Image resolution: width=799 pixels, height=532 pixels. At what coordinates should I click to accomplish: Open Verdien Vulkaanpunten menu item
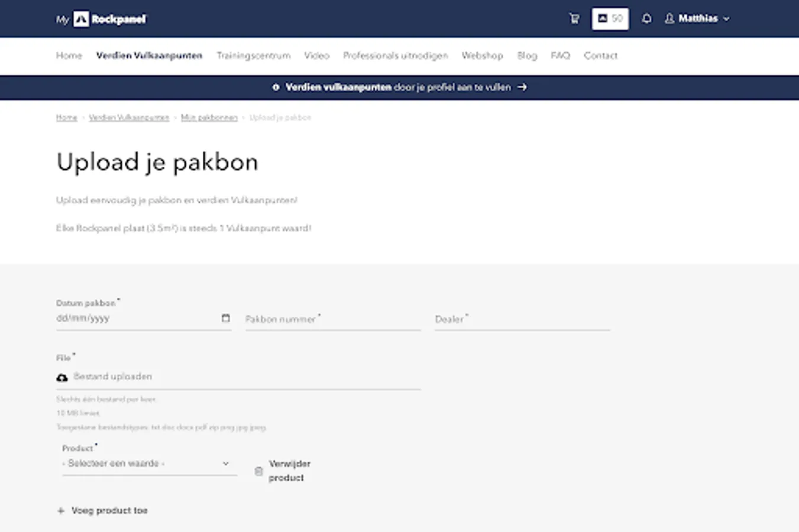point(149,56)
